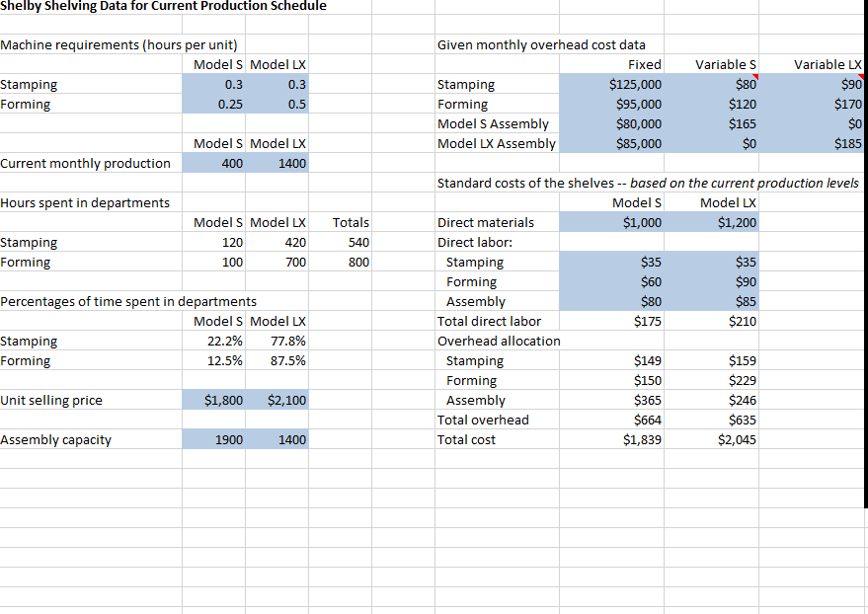
Task: Select Forming fixed overhead $95,000
Action: [x=611, y=104]
